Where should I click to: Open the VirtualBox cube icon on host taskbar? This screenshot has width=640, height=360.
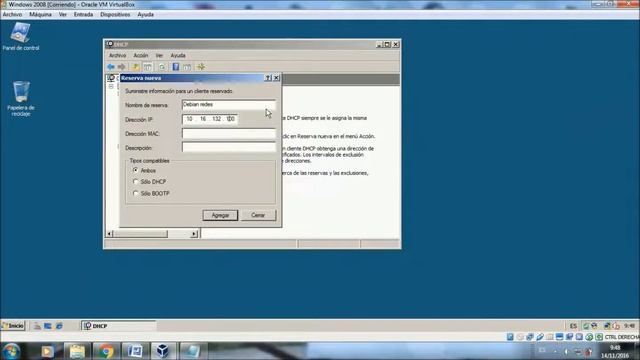click(x=162, y=351)
